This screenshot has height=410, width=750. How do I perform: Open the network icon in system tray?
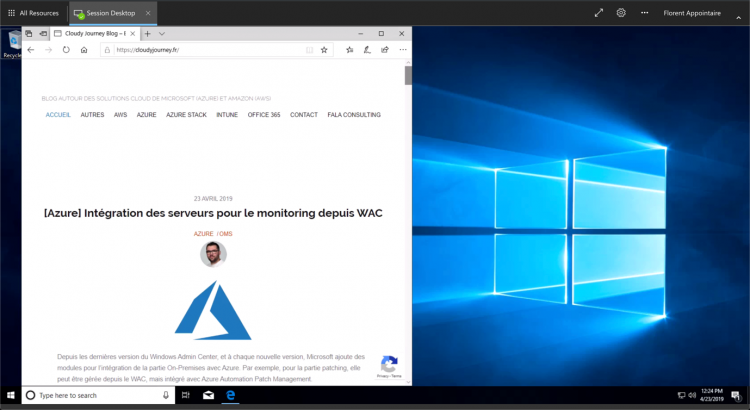(x=681, y=395)
